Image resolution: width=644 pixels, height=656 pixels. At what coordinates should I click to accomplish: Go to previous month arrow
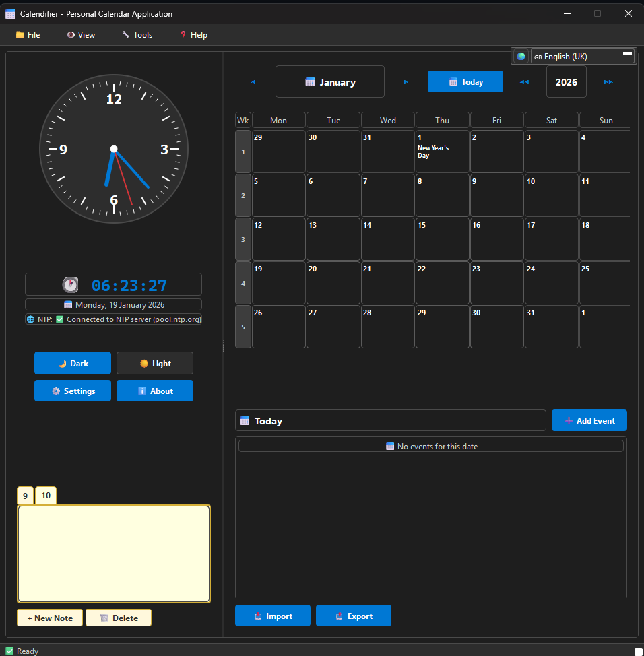253,82
